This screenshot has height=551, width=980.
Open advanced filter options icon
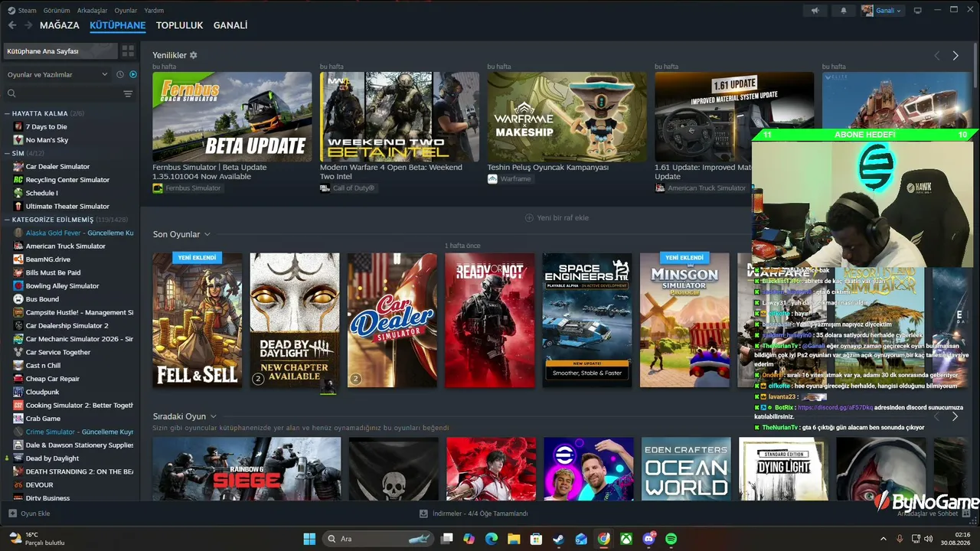(128, 93)
